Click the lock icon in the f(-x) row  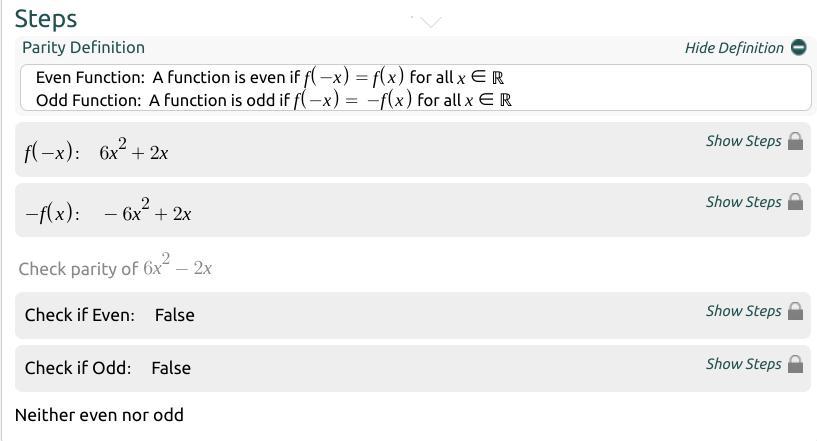[796, 141]
